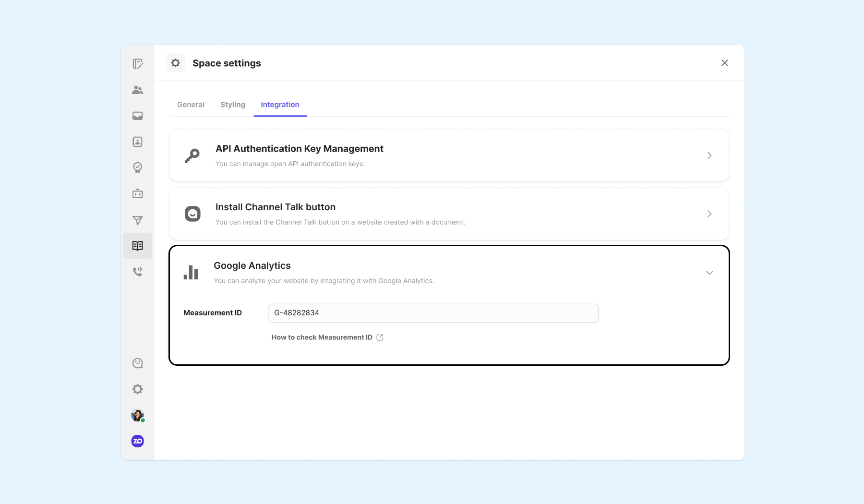Click the sidebar settings gear icon
Screen dimensions: 864x504
click(138, 389)
